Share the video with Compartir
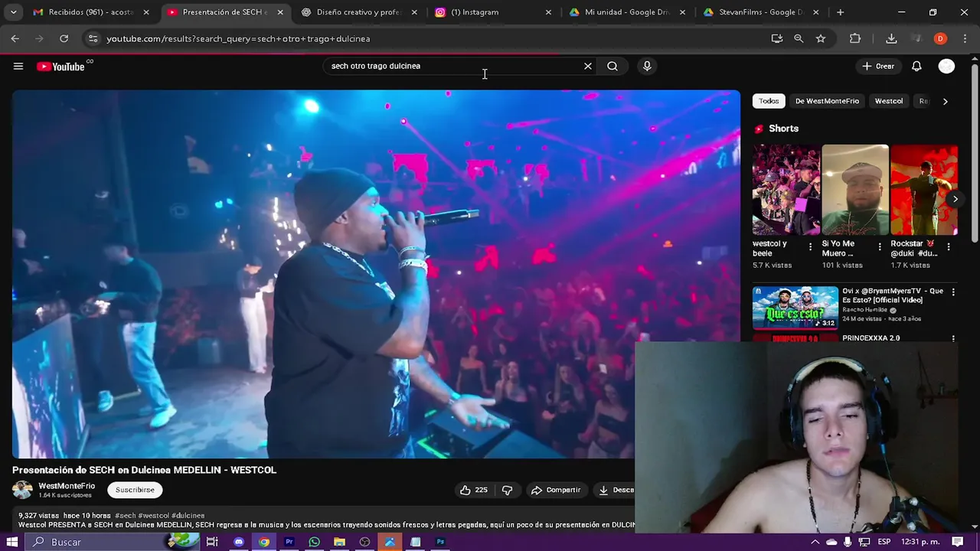The image size is (980, 551). point(556,490)
